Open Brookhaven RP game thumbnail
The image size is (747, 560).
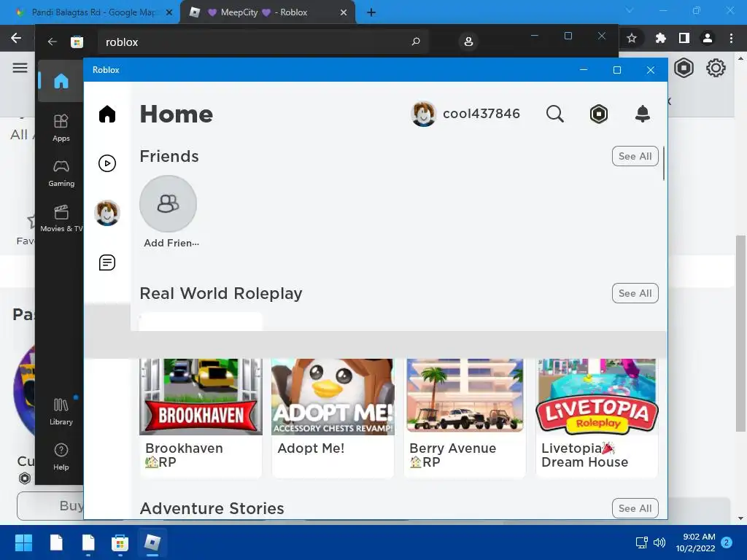pos(201,397)
